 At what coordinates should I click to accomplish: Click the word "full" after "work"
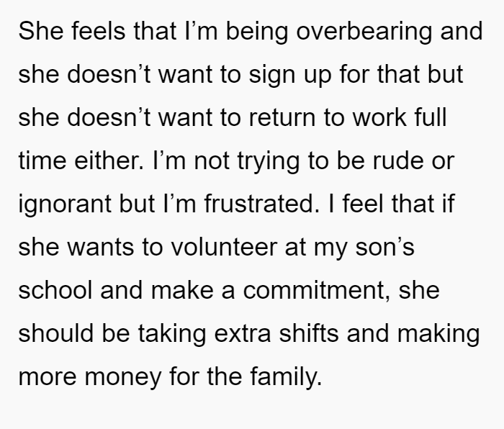tap(431, 117)
